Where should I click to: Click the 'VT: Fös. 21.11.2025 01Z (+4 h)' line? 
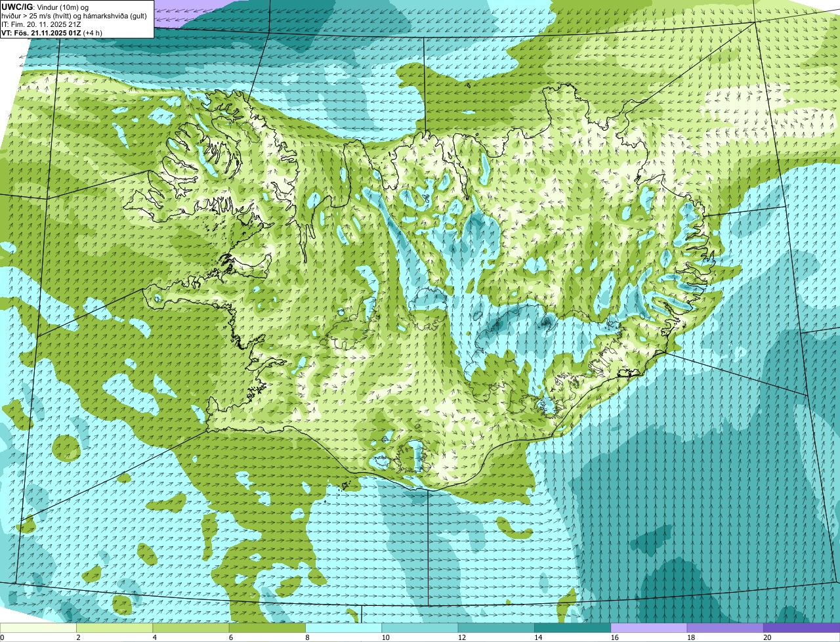click(52, 32)
